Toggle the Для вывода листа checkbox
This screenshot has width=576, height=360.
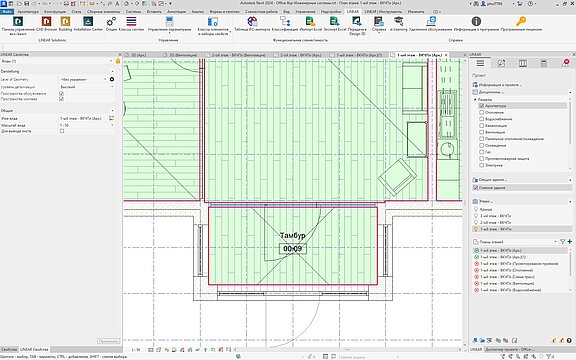(62, 131)
